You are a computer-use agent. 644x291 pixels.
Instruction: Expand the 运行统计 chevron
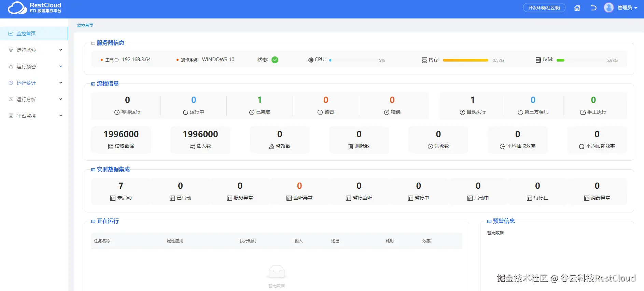(x=61, y=83)
